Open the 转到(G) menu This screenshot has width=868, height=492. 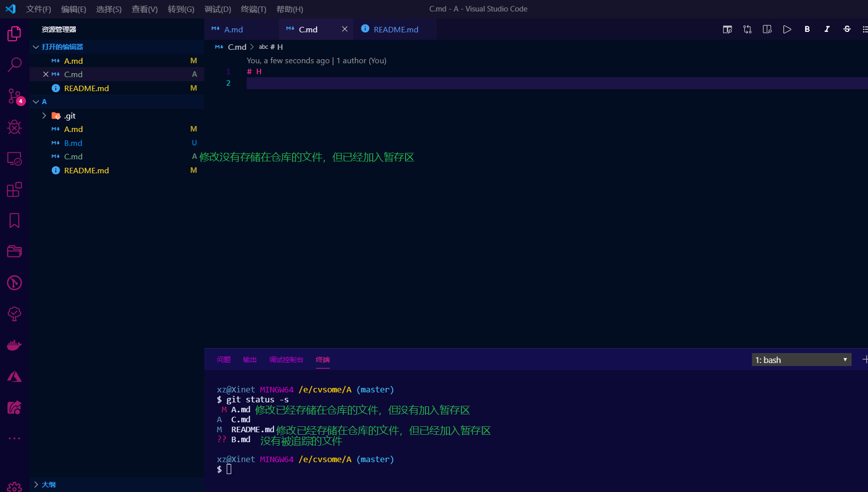(181, 9)
